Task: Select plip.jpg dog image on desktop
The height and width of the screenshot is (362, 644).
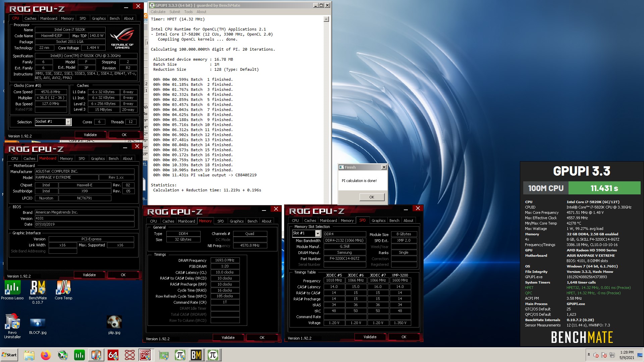Action: (x=114, y=325)
